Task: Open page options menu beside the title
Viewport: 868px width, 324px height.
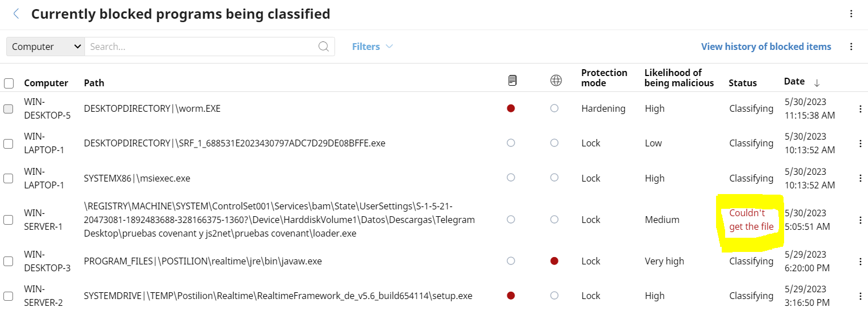Action: (851, 14)
